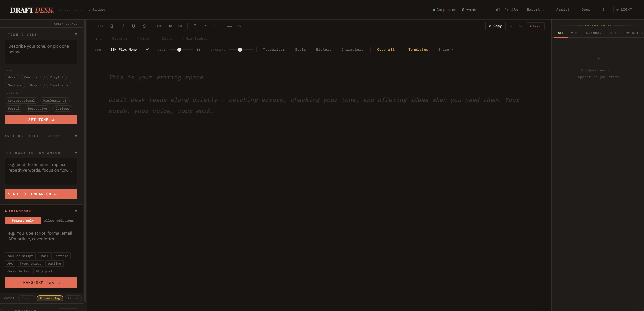
Task: Select the Strict voice
Action: 73,298
